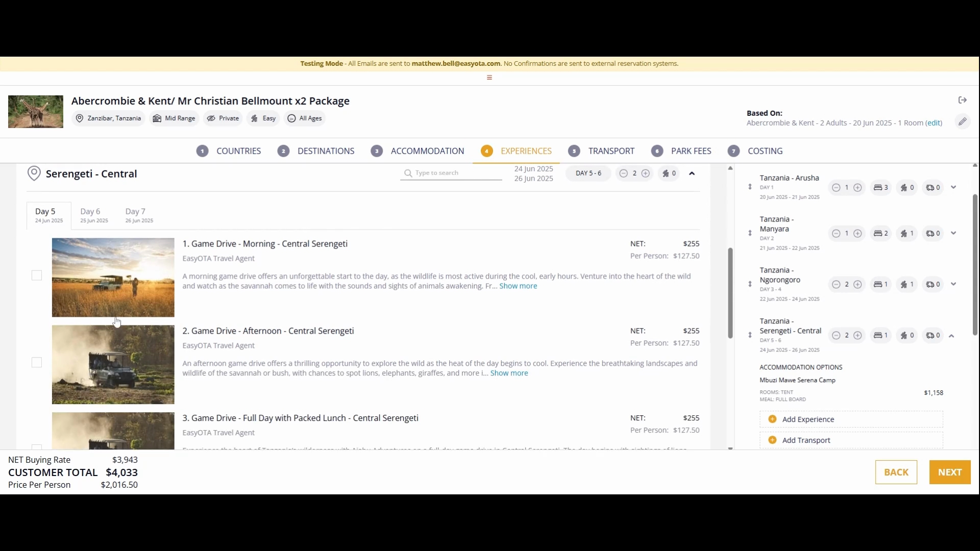980x551 pixels.
Task: Collapse the Serengeti - Central experiences section
Action: pos(692,173)
